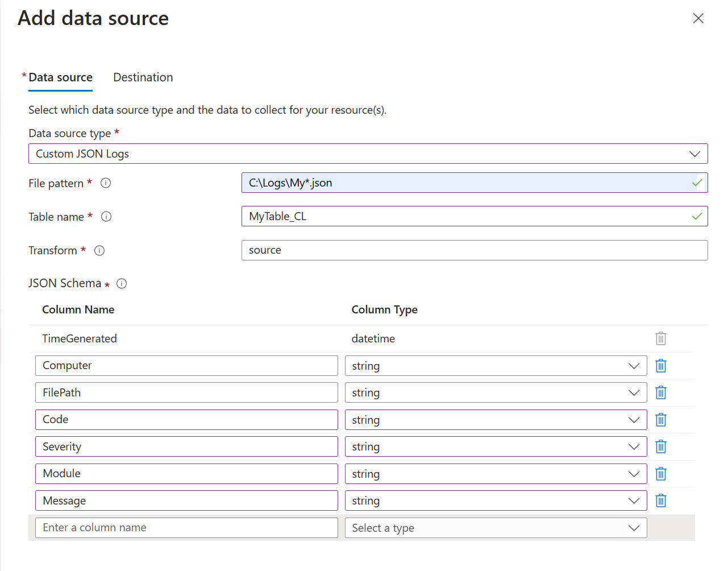Remove the Message column row
The width and height of the screenshot is (728, 571).
point(660,500)
